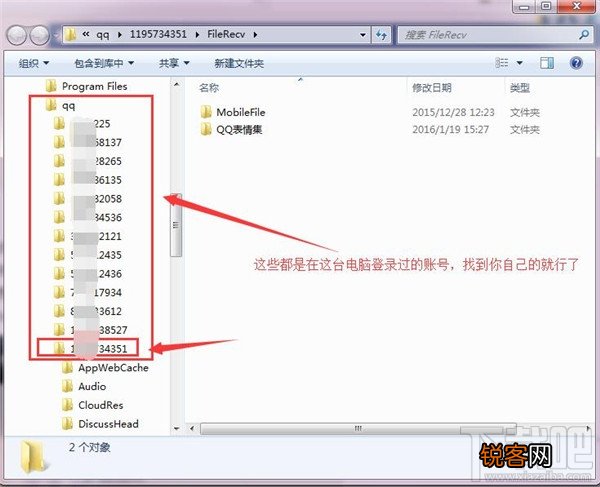Screen dimensions: 600x487
Task: Open the Help icon
Action: (x=576, y=63)
